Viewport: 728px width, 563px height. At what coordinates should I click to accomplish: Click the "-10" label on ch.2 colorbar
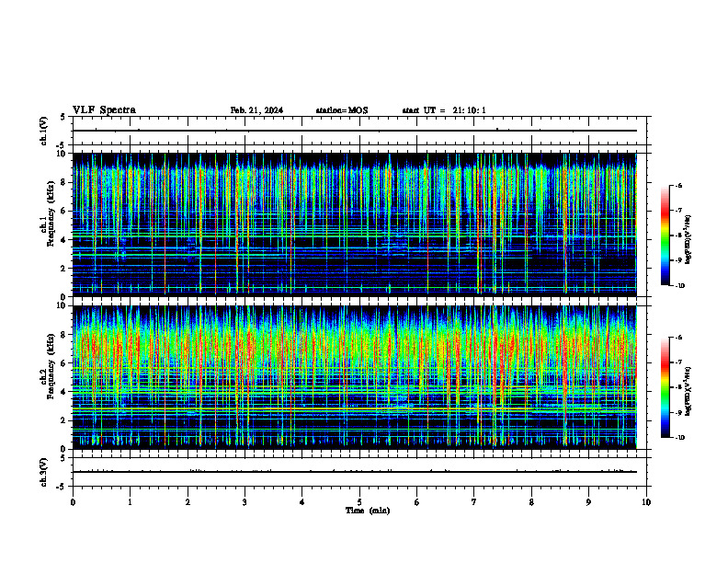680,438
